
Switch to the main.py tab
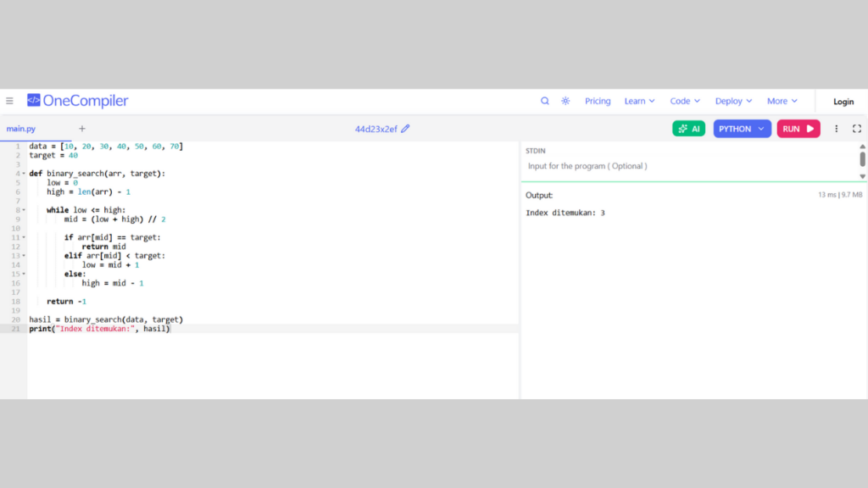coord(21,129)
